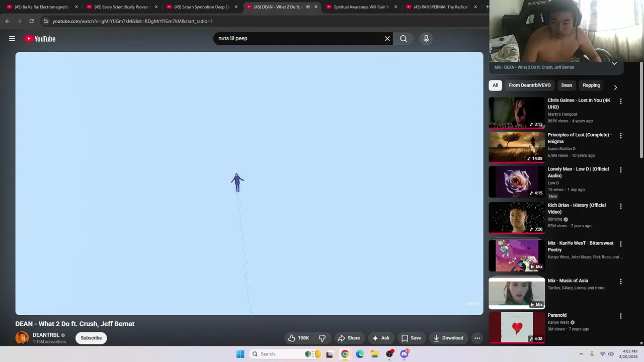Download the video
The width and height of the screenshot is (644, 362).
coord(448,338)
